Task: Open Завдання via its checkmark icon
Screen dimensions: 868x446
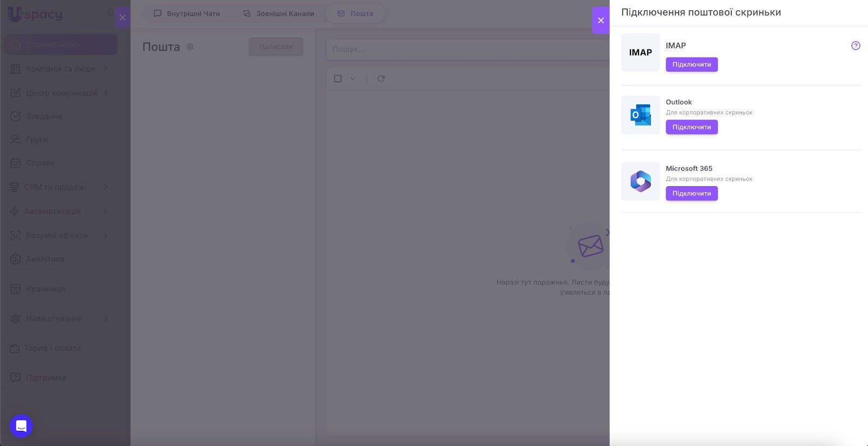Action: 16,116
